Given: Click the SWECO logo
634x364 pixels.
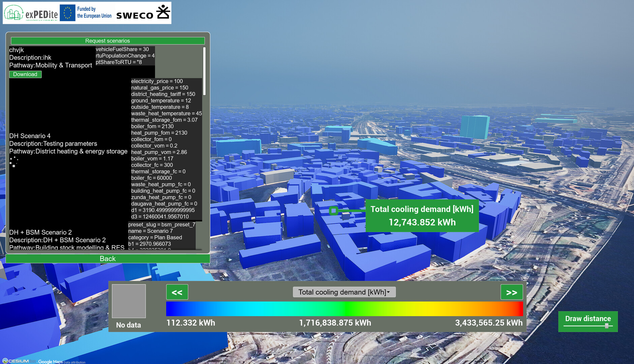Looking at the screenshot, I should pos(143,13).
